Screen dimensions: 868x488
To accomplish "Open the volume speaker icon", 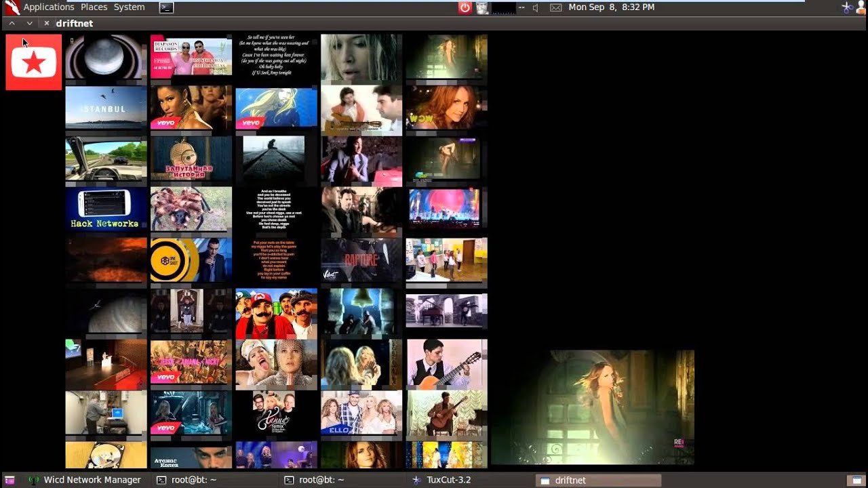I will (535, 7).
